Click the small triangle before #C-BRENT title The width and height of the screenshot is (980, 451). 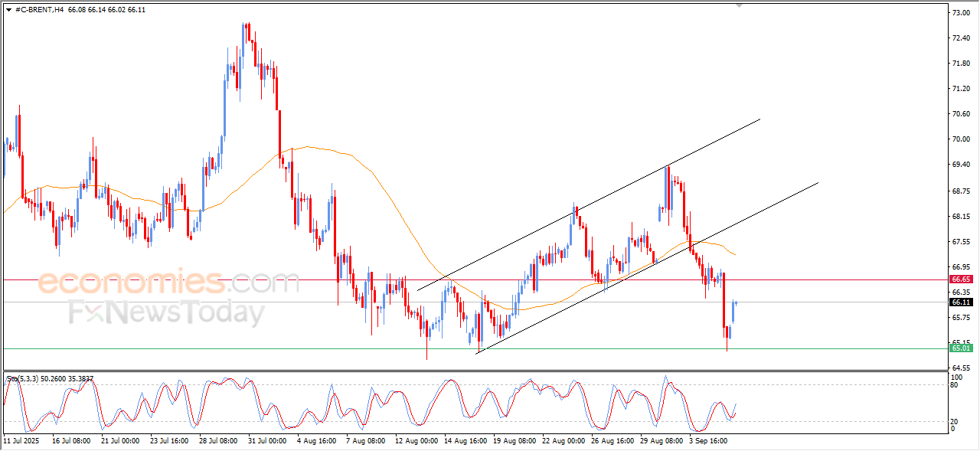coord(8,9)
